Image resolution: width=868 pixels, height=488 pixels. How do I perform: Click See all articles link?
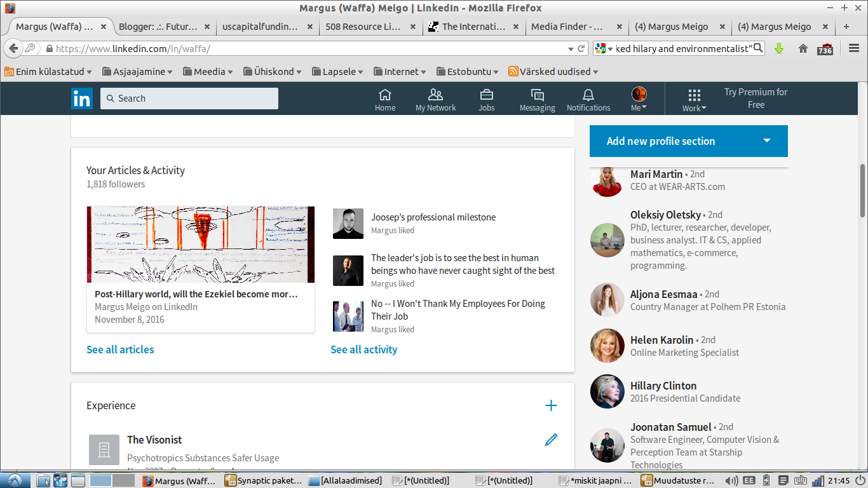tap(120, 349)
